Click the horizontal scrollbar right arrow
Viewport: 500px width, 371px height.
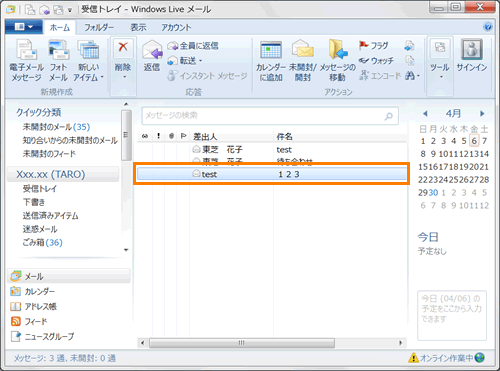[x=401, y=343]
